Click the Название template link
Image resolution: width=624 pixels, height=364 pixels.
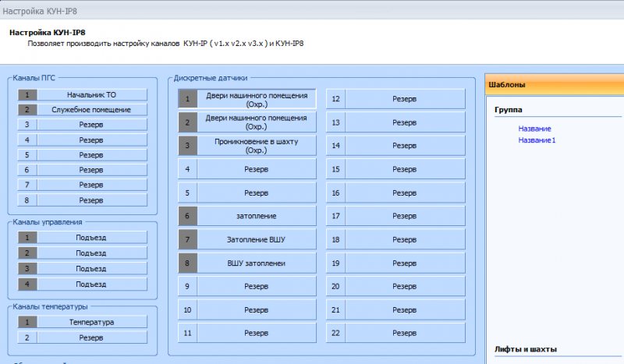534,129
